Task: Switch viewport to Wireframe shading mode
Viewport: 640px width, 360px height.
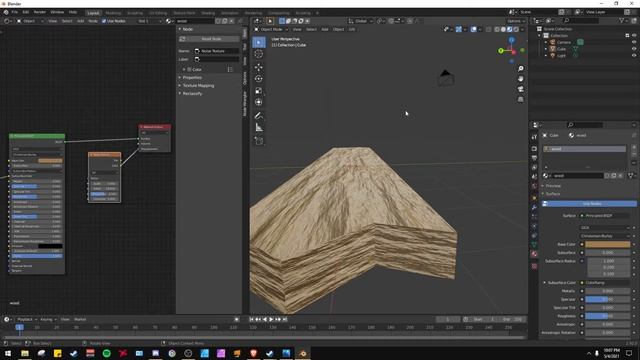Action: click(x=497, y=29)
